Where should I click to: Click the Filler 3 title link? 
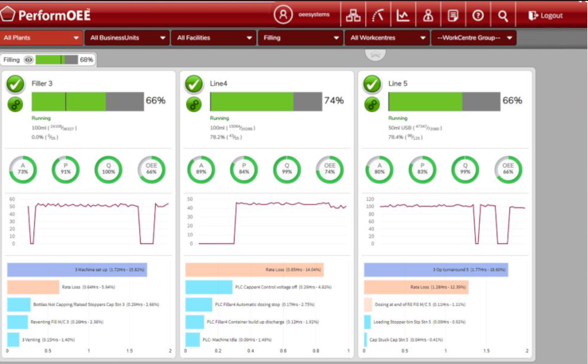click(x=44, y=82)
